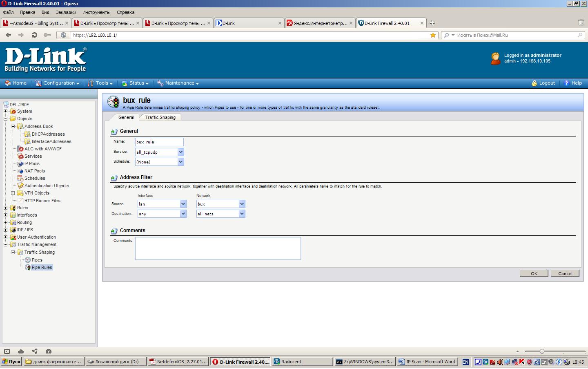Switch to the Traffic Shaping tab
The height and width of the screenshot is (369, 588).
tap(160, 117)
